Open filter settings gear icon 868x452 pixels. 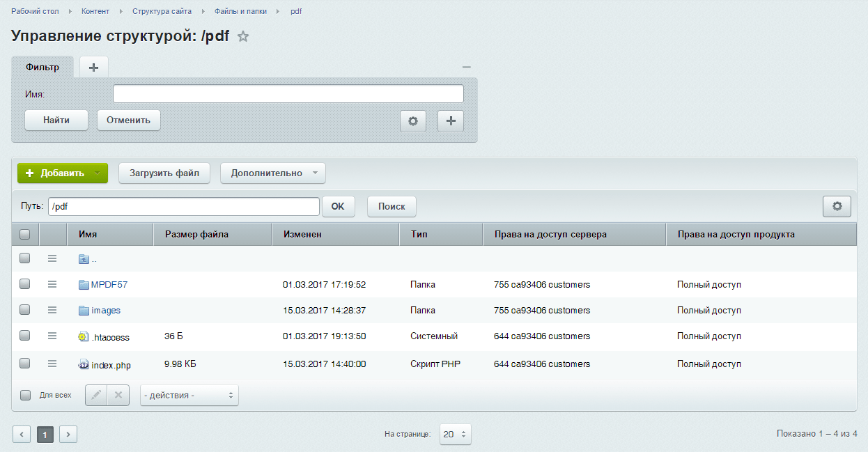412,120
